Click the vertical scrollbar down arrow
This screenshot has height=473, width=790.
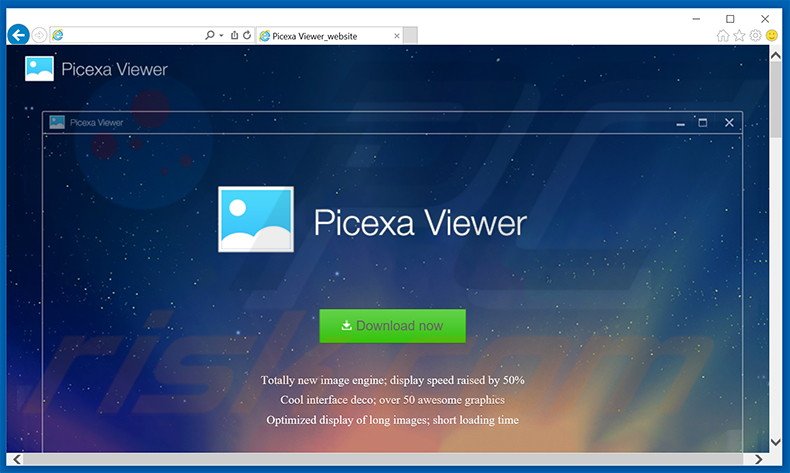pyautogui.click(x=776, y=442)
